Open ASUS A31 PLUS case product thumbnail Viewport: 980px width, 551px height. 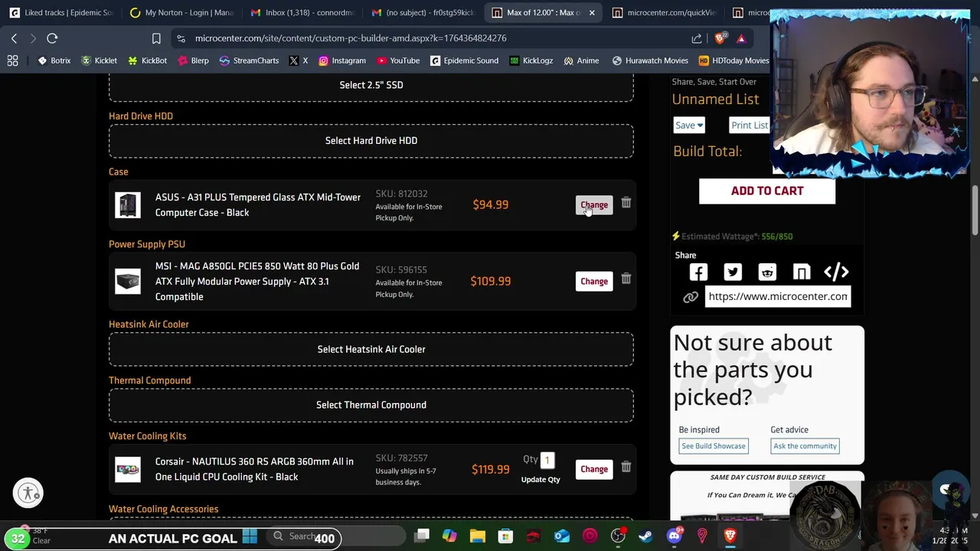click(x=128, y=205)
